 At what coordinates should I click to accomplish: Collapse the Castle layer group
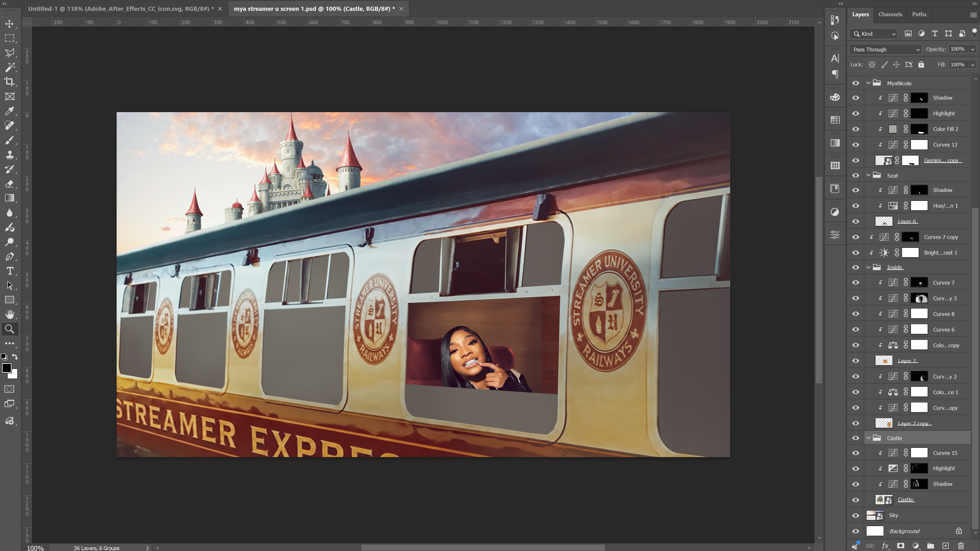pyautogui.click(x=868, y=438)
